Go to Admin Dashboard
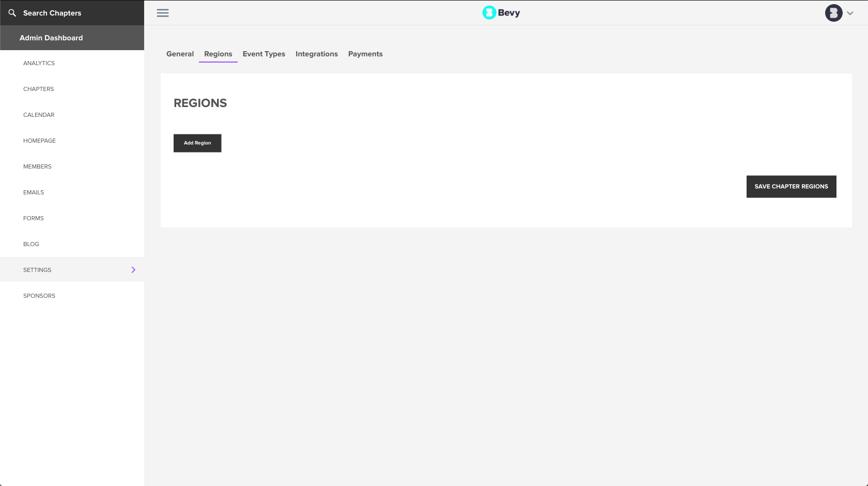The width and height of the screenshot is (868, 486). pos(72,38)
